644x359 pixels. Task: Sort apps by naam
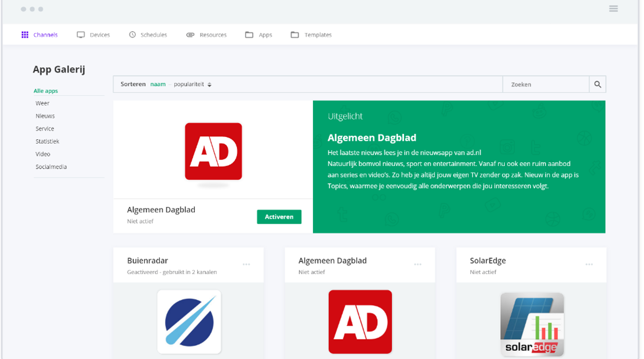[158, 84]
